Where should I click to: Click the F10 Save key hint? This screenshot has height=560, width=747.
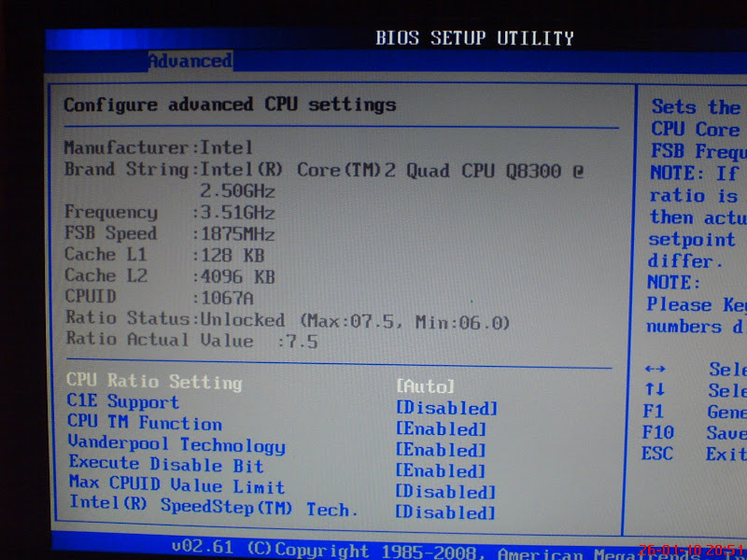(x=694, y=433)
